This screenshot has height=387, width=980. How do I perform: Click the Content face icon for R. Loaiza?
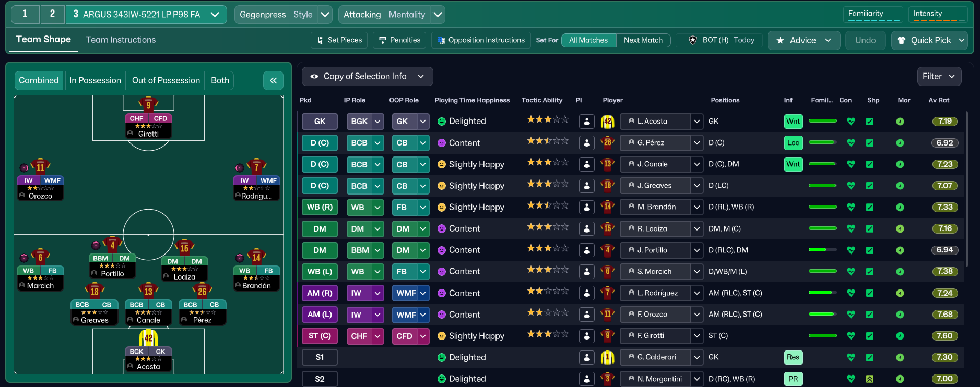(441, 228)
